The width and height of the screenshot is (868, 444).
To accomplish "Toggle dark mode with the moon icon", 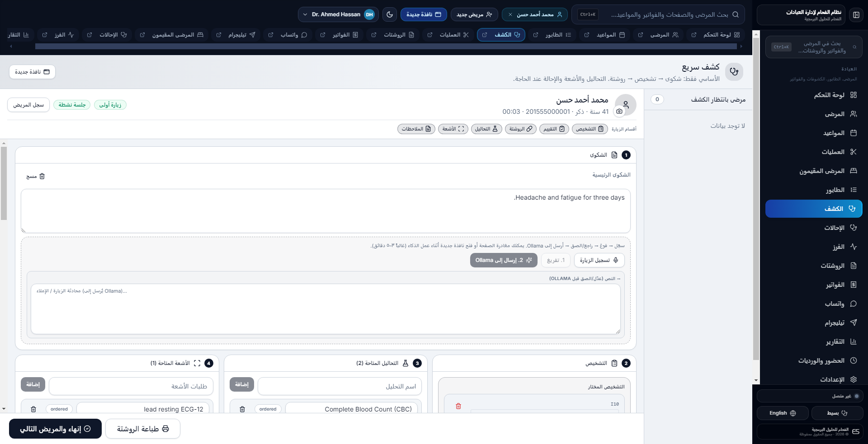I will click(x=390, y=14).
